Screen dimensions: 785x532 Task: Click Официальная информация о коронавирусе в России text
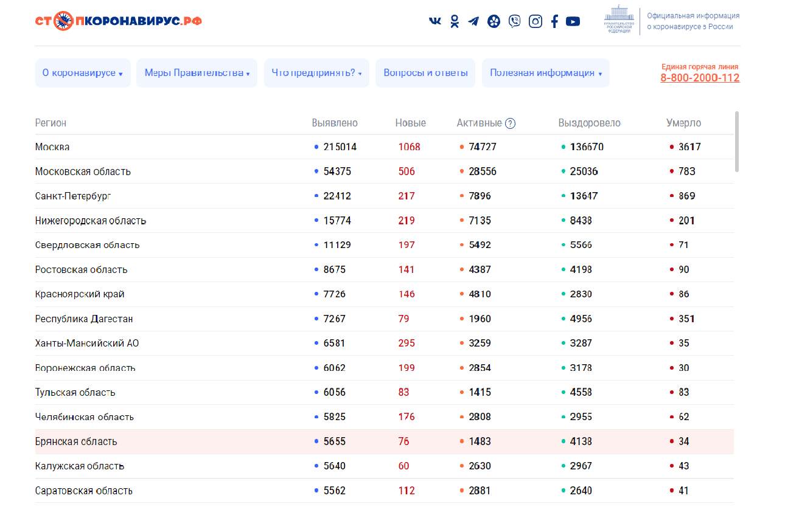[693, 21]
